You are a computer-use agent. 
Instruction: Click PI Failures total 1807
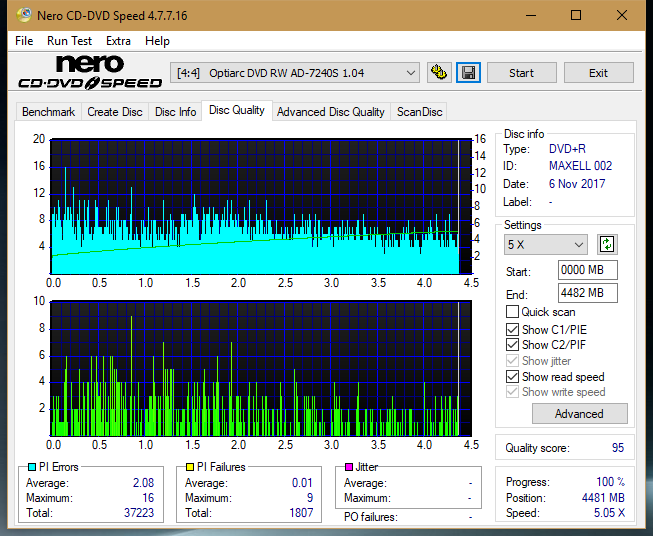301,513
